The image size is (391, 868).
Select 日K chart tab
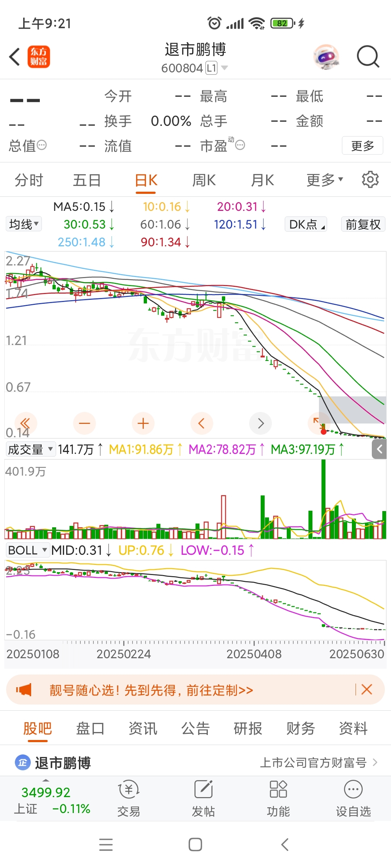click(146, 180)
